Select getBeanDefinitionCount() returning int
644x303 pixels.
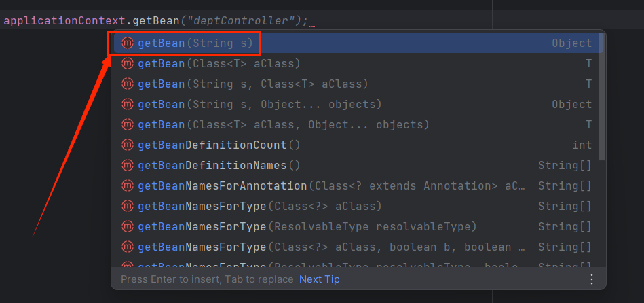click(219, 145)
